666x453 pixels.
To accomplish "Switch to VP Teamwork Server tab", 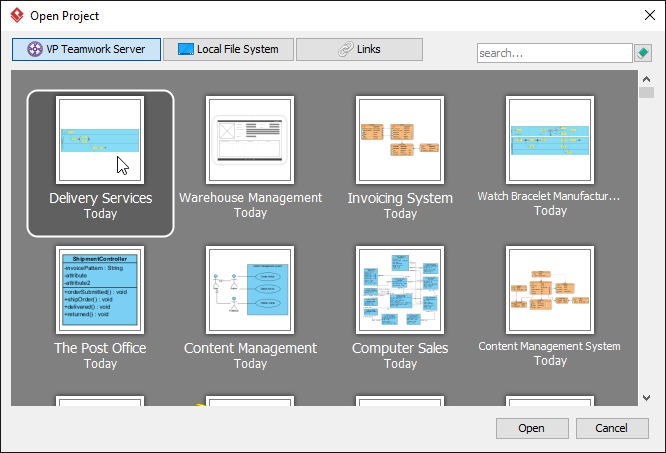I will pyautogui.click(x=86, y=49).
